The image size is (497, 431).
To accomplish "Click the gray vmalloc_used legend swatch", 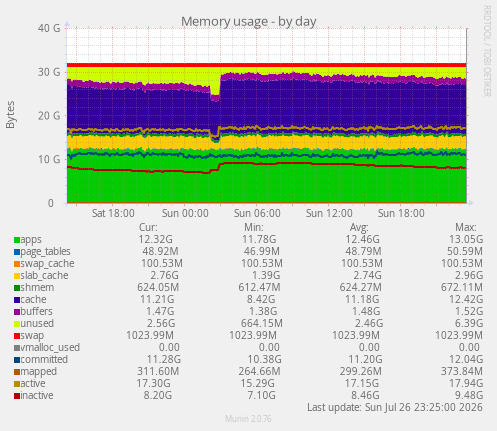I will [17, 348].
